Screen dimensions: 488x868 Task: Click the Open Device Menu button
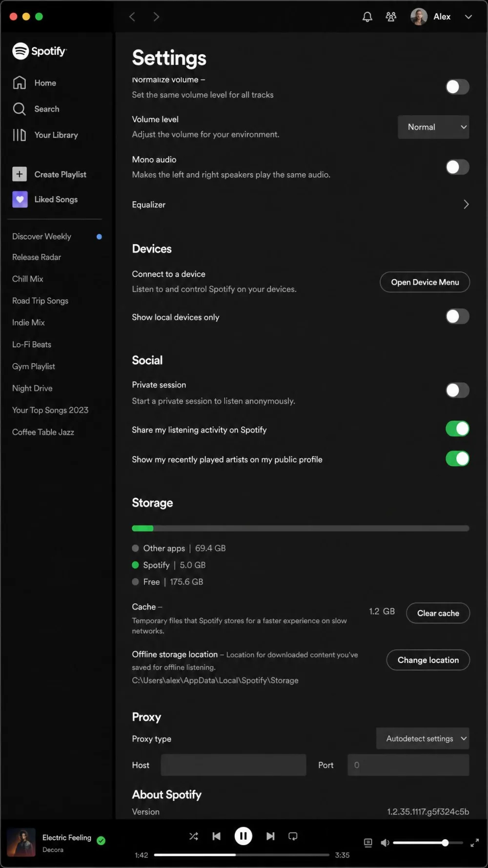tap(425, 282)
